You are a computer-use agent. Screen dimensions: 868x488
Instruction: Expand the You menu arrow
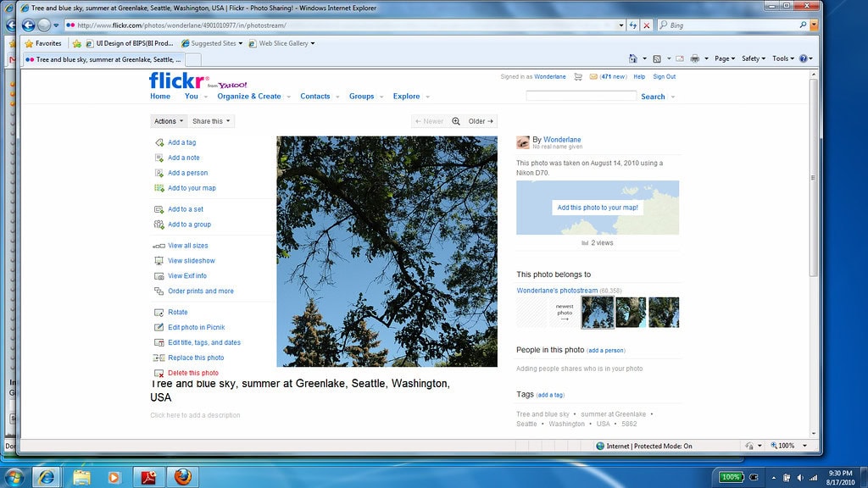click(205, 97)
